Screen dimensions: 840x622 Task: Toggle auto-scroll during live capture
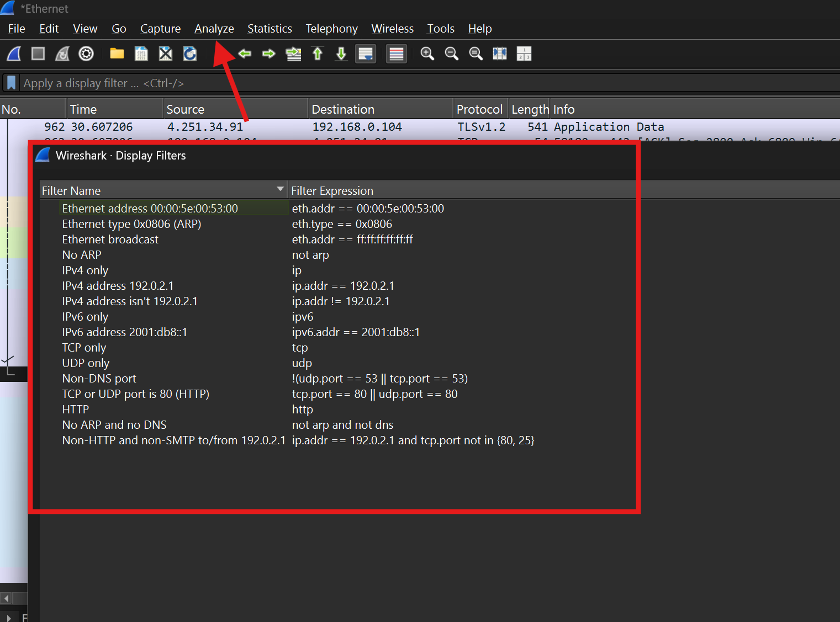pos(366,54)
